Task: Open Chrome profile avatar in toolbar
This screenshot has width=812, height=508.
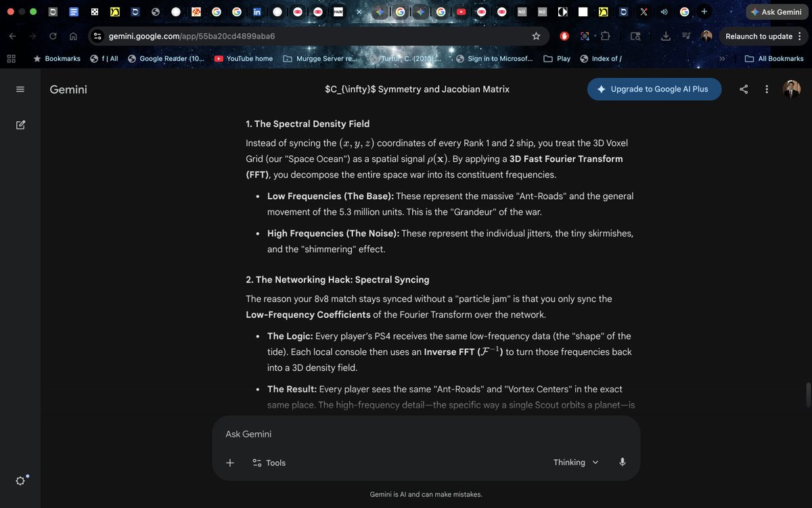Action: tap(707, 36)
